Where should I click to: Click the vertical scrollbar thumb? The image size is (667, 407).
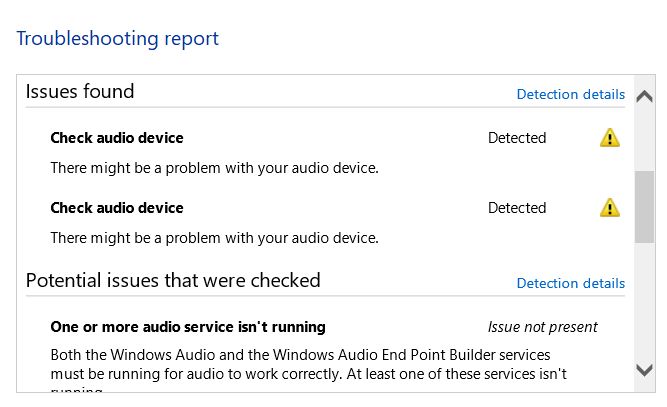click(645, 207)
